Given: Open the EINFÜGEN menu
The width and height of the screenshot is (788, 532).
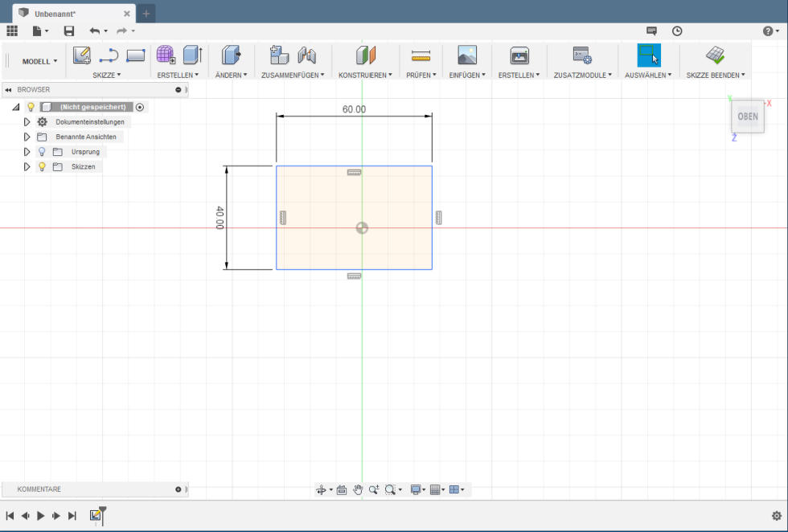Looking at the screenshot, I should pos(467,75).
